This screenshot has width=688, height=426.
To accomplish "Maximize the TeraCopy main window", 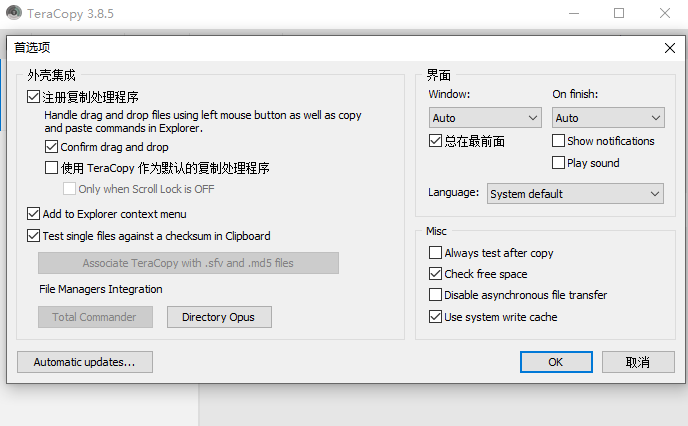I will click(619, 13).
